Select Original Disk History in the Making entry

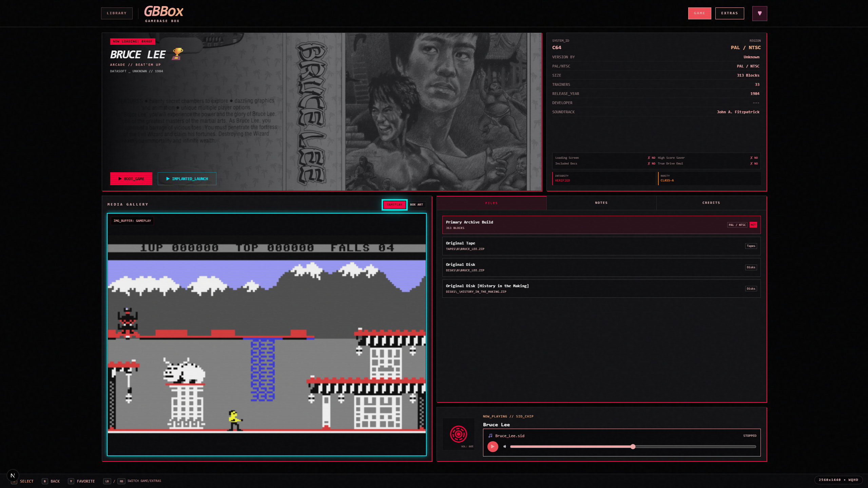(x=601, y=289)
